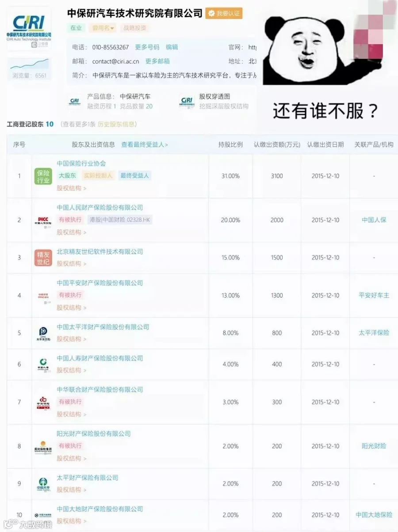Click the 我要认证 badge button

224,13
